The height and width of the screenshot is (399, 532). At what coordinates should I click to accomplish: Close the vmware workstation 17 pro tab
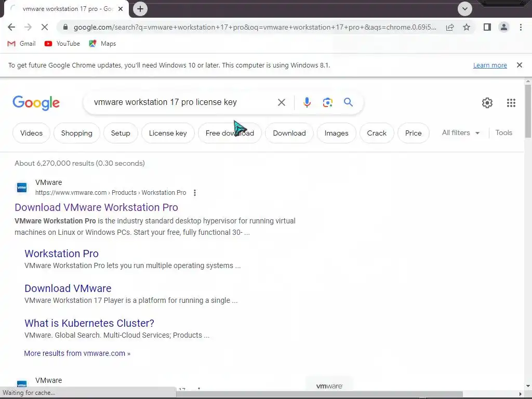[121, 9]
